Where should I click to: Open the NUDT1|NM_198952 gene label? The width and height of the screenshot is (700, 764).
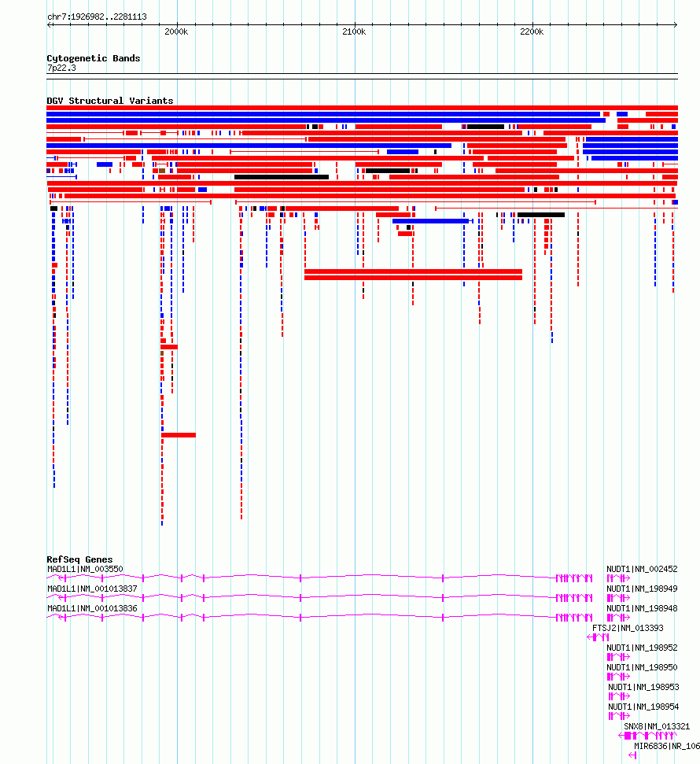click(642, 648)
